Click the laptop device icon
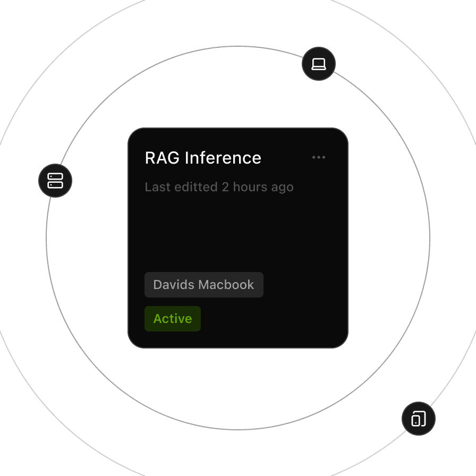Image resolution: width=476 pixels, height=476 pixels. [319, 64]
